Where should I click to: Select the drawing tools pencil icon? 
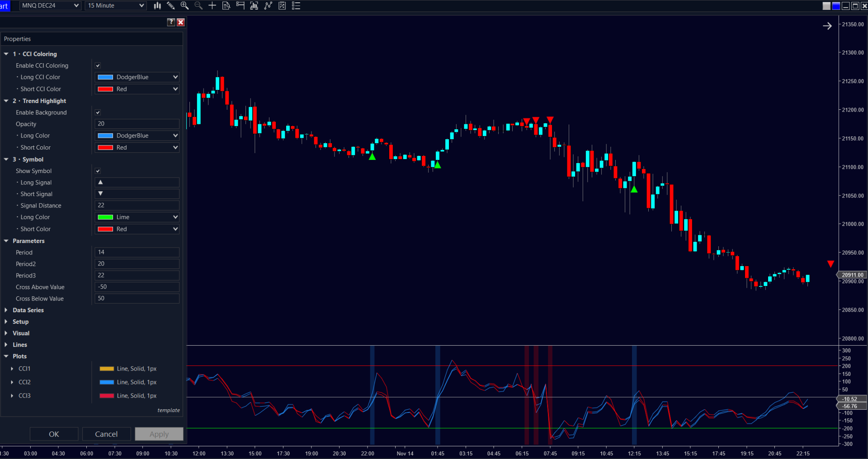click(171, 5)
